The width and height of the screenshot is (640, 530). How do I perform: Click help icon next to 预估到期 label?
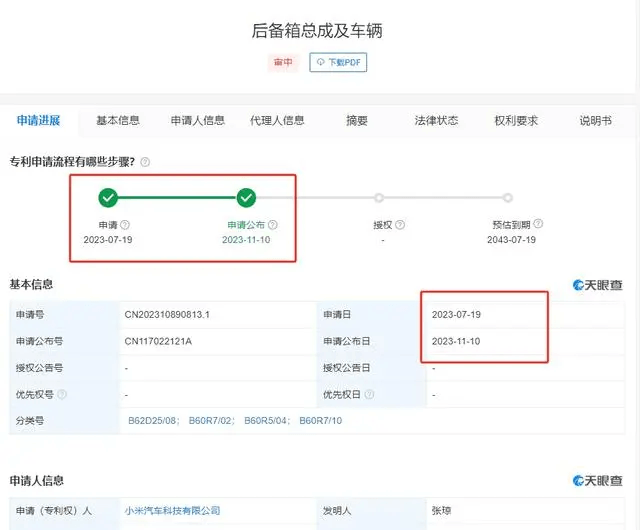(538, 223)
